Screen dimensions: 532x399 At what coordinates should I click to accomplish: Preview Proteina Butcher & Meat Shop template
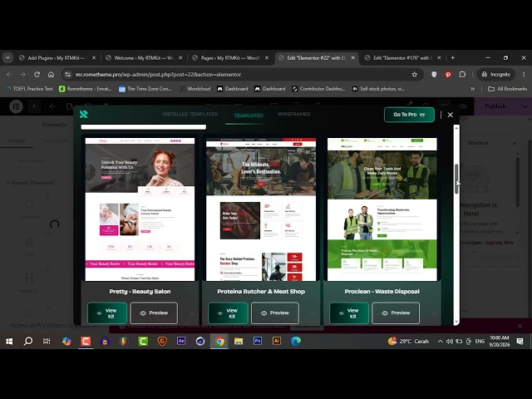275,313
